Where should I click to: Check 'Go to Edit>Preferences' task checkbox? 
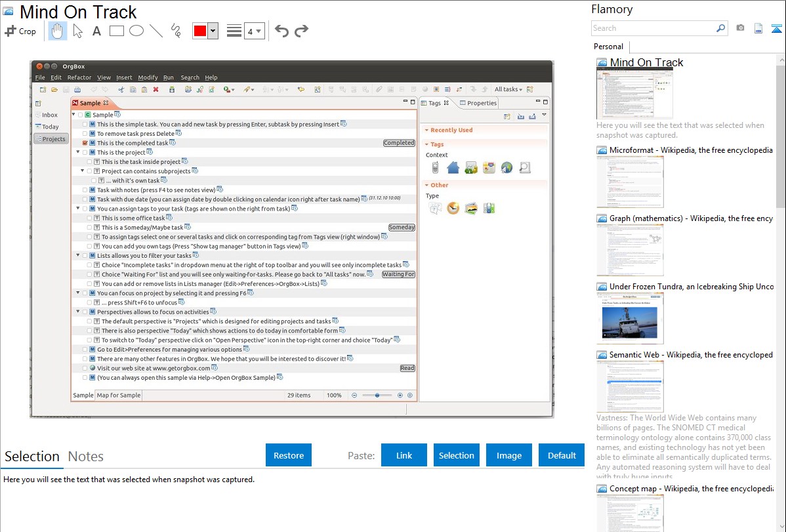pyautogui.click(x=85, y=350)
